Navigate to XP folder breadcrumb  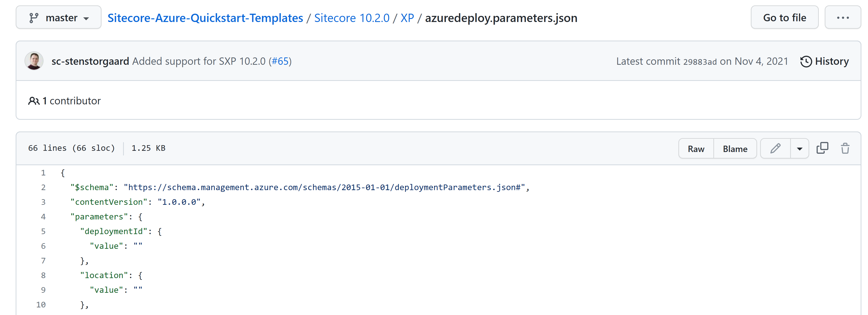[x=407, y=18]
